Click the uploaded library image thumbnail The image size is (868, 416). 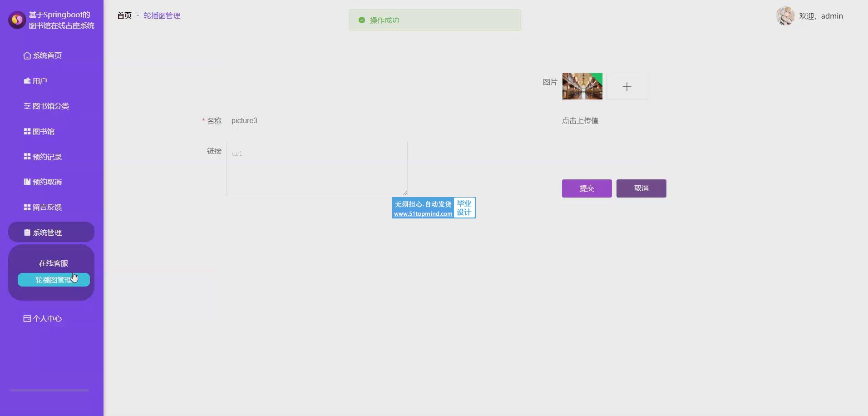582,86
